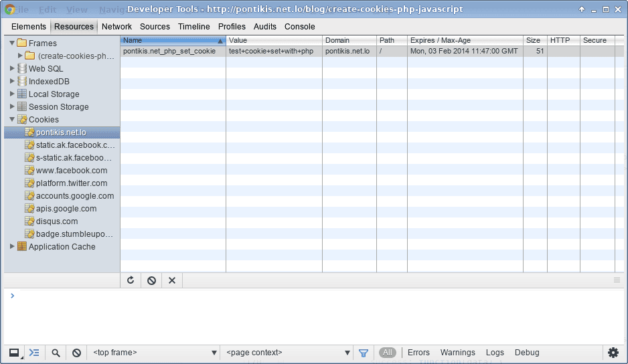Expand the Local Storage tree node
Screen dimensions: 628x364
(12, 94)
